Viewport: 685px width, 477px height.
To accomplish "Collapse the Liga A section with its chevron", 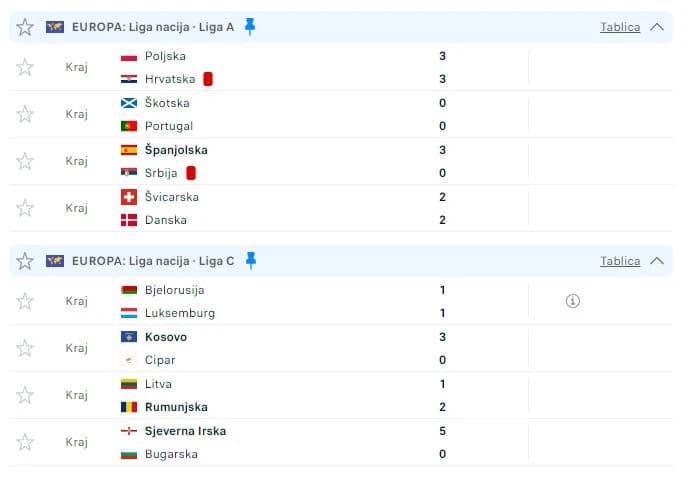I will (x=657, y=27).
